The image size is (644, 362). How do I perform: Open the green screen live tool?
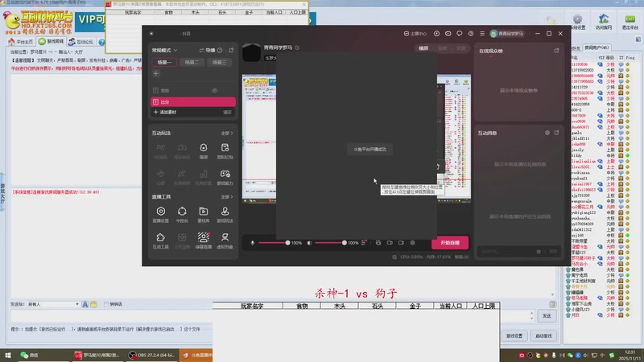coord(204,241)
